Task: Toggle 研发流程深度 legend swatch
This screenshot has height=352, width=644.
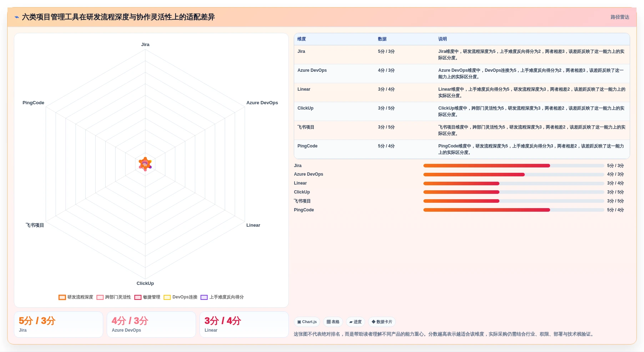Action: 62,297
